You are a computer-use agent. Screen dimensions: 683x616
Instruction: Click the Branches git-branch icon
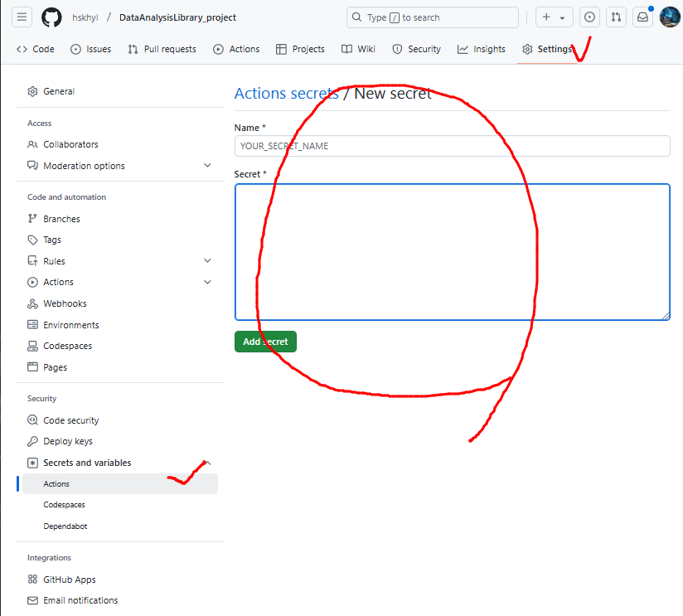pyautogui.click(x=32, y=219)
